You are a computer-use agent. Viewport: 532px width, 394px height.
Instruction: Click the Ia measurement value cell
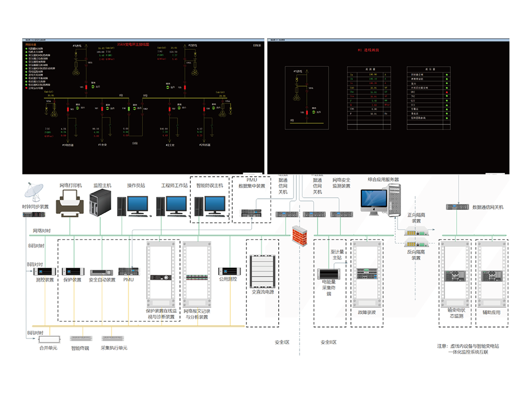[x=373, y=74]
